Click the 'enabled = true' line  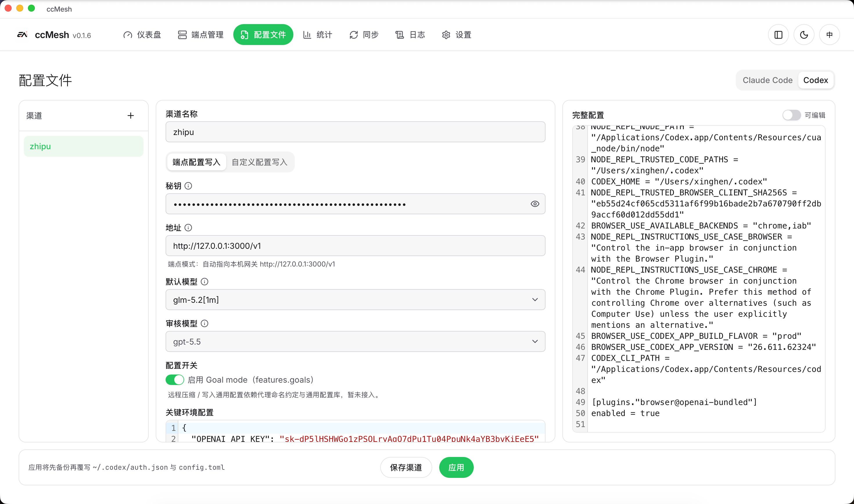click(x=625, y=413)
